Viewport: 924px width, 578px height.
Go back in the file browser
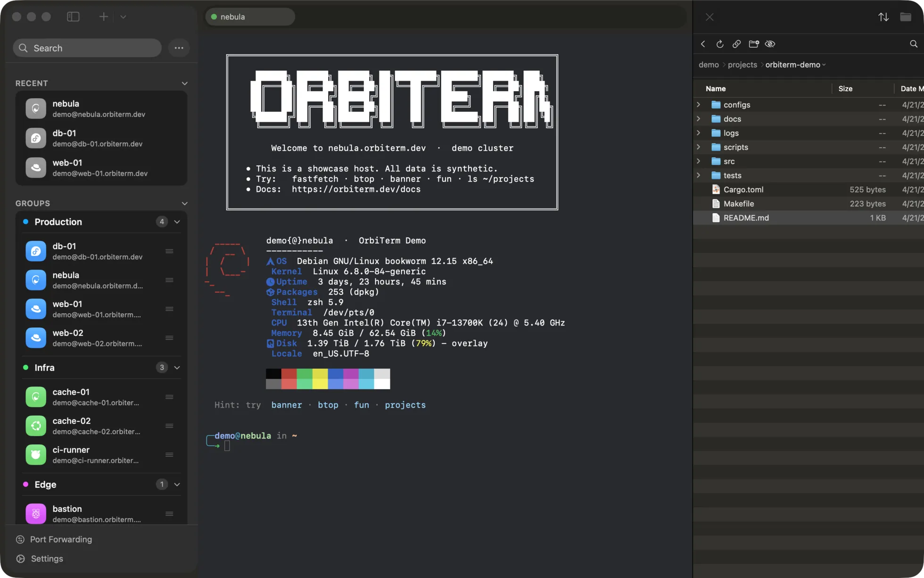click(703, 44)
